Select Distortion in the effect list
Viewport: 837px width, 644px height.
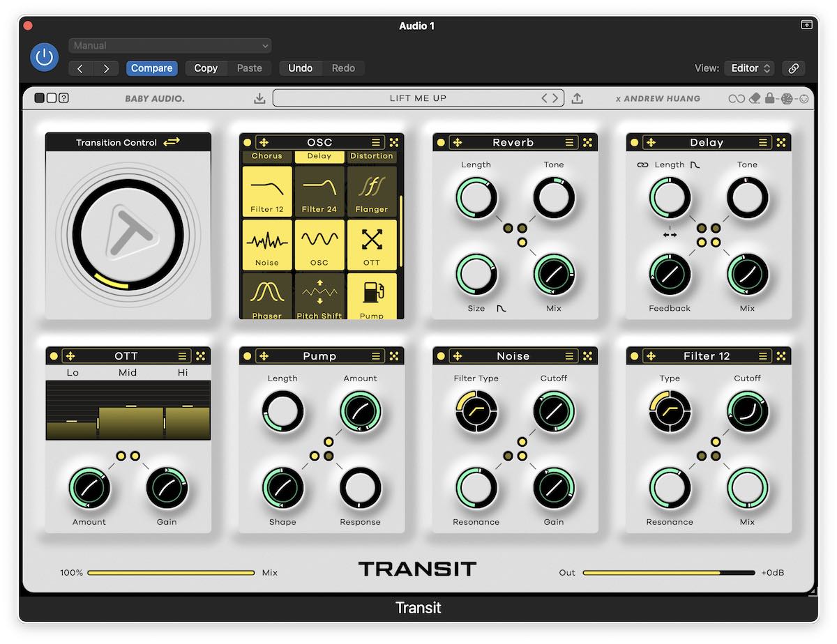pos(372,157)
